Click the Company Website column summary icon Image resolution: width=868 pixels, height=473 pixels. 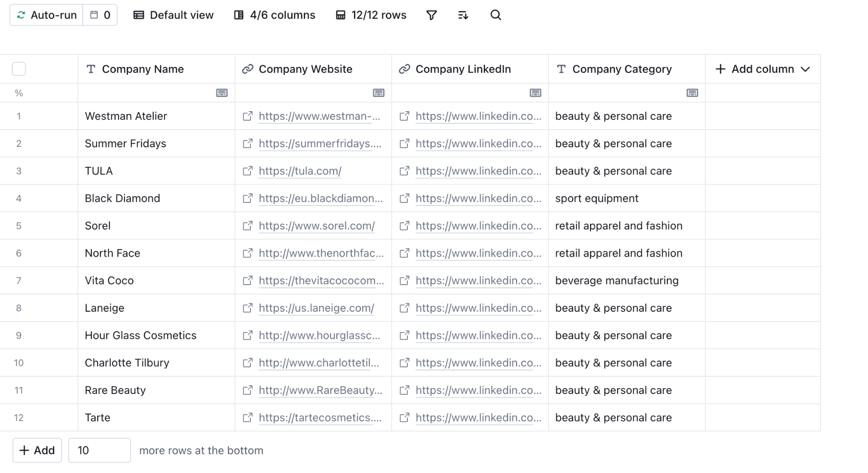click(379, 93)
